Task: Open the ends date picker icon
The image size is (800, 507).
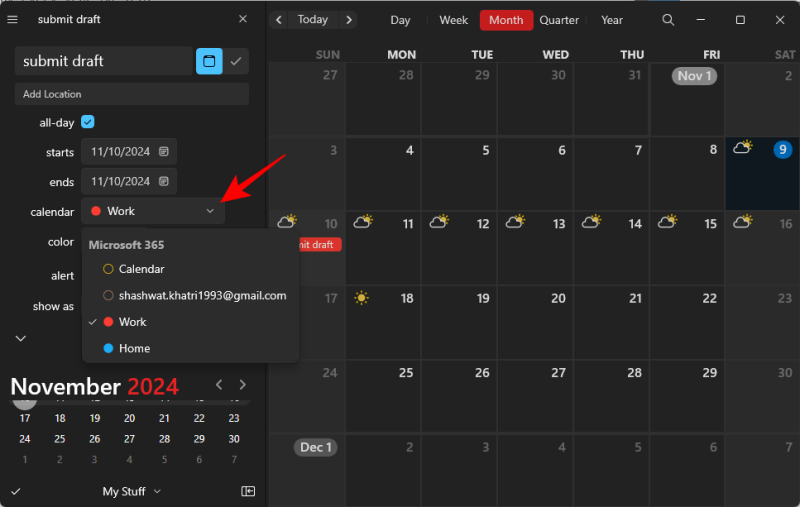Action: [x=164, y=181]
